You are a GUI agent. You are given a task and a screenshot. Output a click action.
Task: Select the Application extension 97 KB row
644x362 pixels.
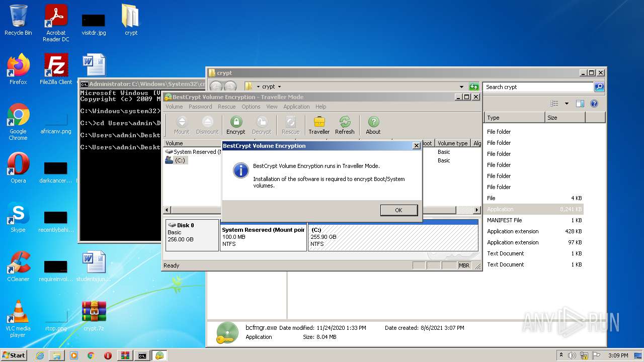click(x=534, y=242)
